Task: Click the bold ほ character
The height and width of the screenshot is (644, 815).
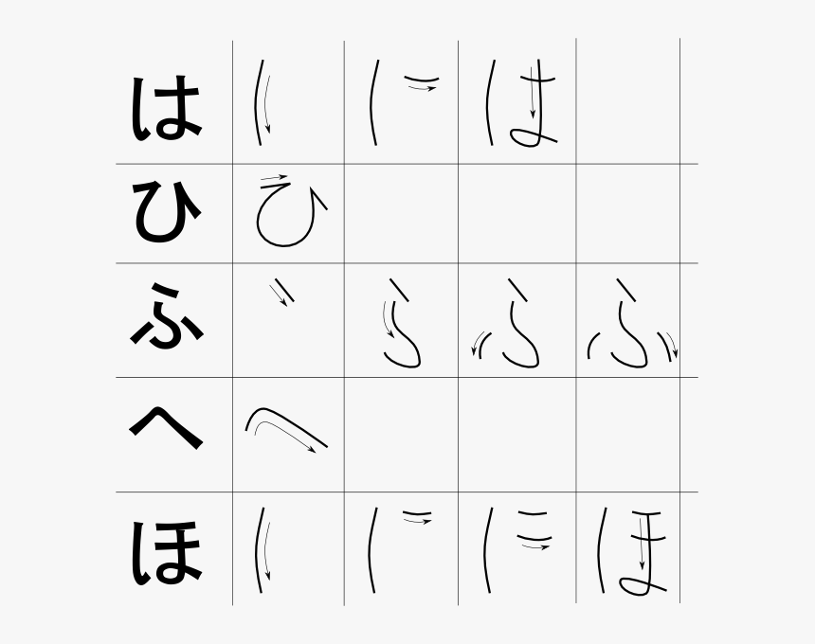Action: [x=165, y=554]
